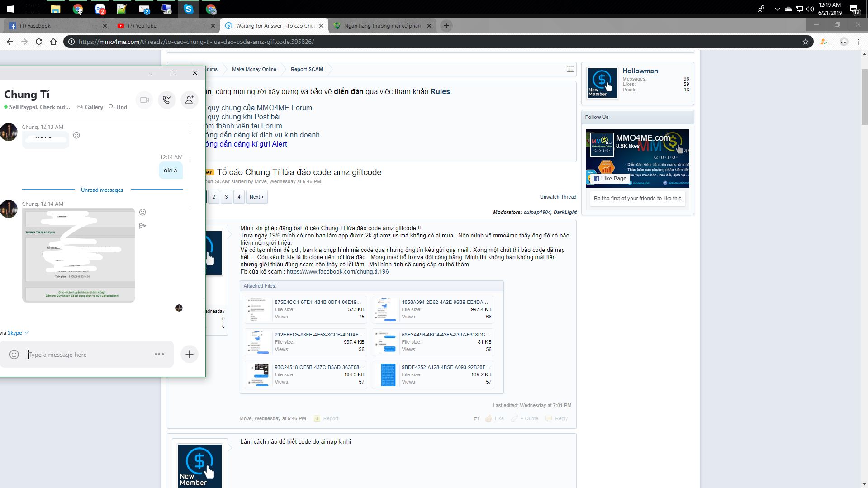Toggle the forum sidebar collapse icon
Image resolution: width=868 pixels, height=488 pixels.
[x=570, y=69]
